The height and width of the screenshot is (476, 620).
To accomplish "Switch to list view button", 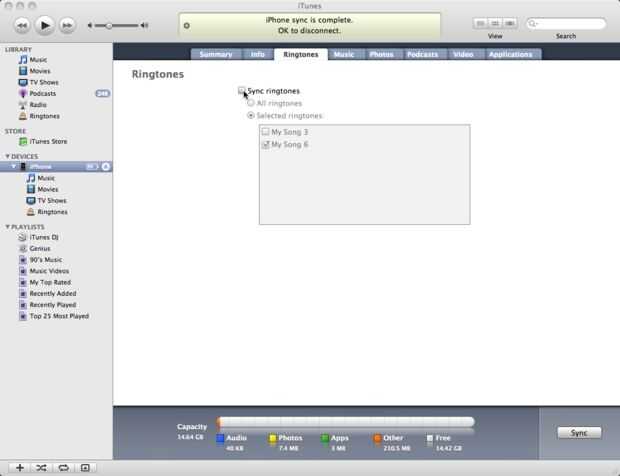I will pyautogui.click(x=480, y=23).
